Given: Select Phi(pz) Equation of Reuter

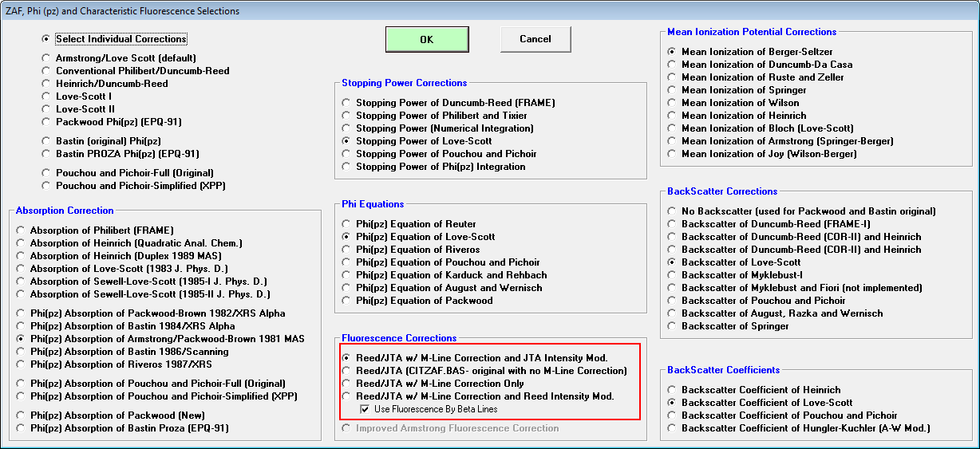Looking at the screenshot, I should 346,224.
